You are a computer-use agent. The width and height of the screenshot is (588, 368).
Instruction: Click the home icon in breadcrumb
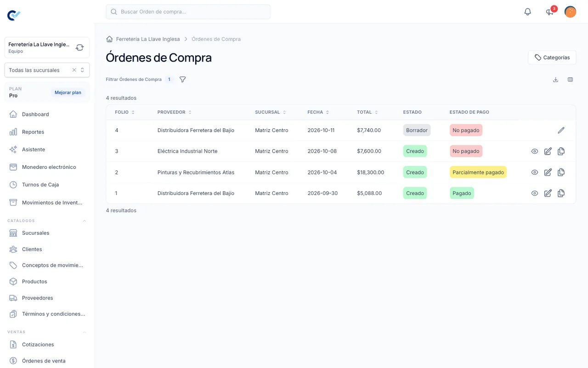(109, 39)
